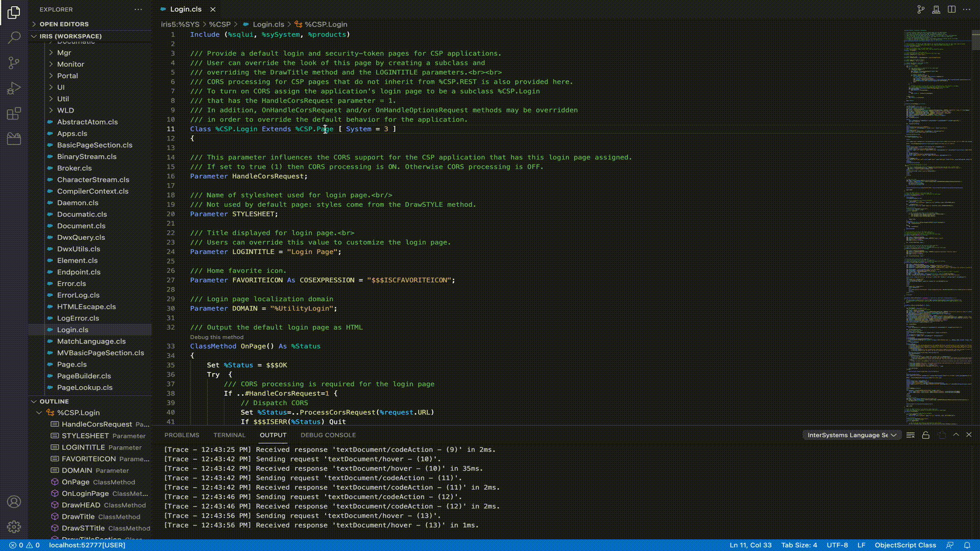980x551 pixels.
Task: Open the Manage gear icon
Action: tap(14, 527)
